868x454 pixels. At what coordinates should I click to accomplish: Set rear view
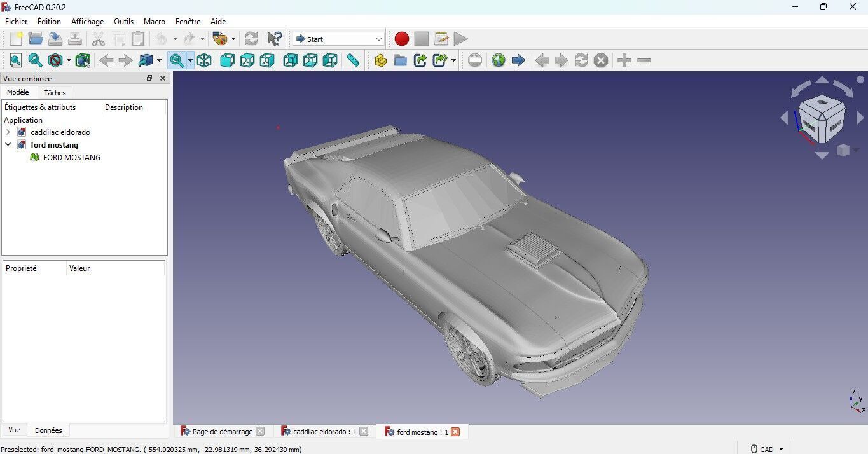coord(291,60)
